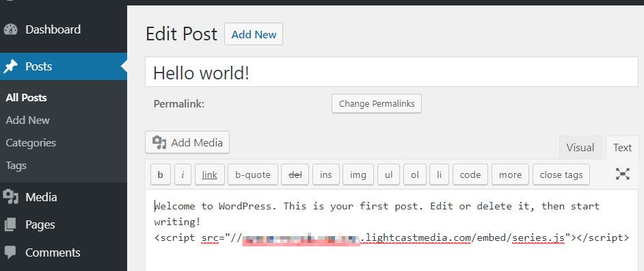Screen dimensions: 644x271
Task: Click the code quicktag button
Action: [x=470, y=175]
